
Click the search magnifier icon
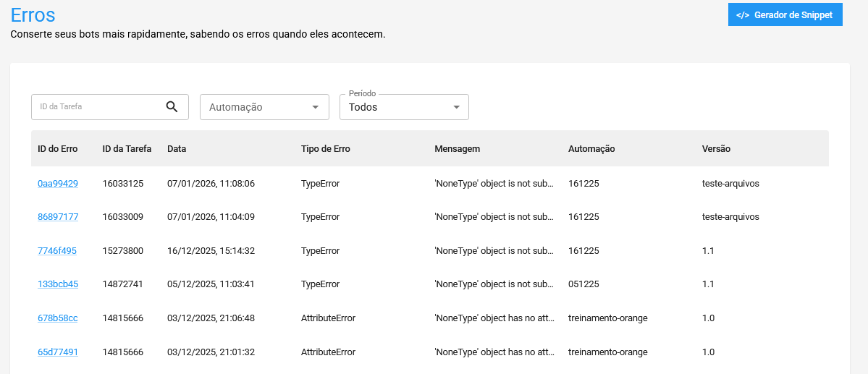click(x=172, y=107)
